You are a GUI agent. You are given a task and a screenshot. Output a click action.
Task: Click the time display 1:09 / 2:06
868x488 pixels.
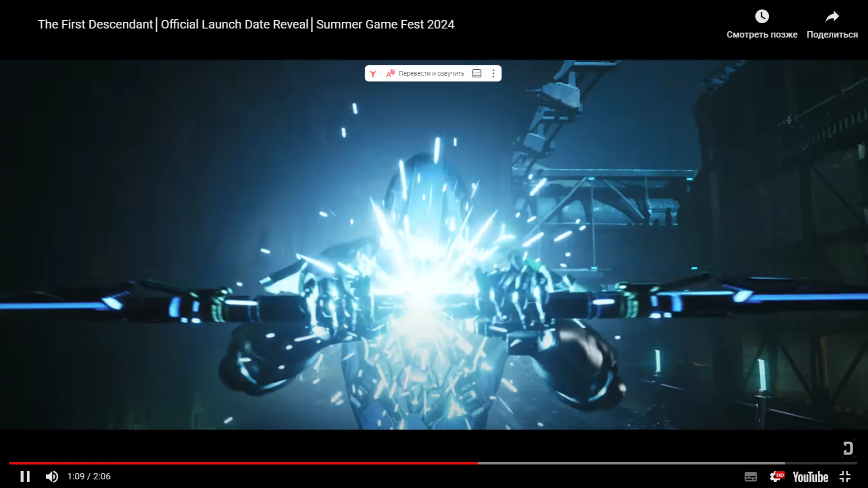pyautogui.click(x=89, y=477)
